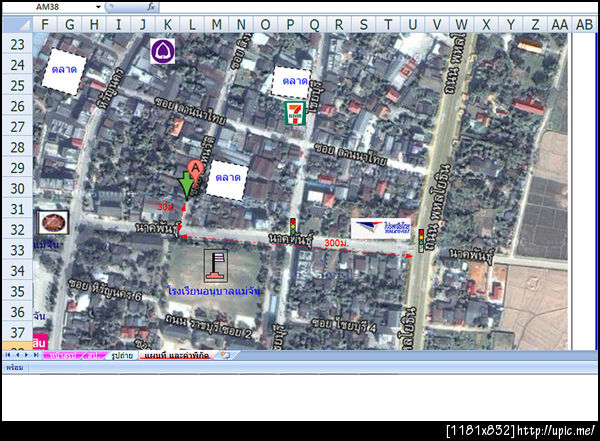Click the ซอย ไชยบุรี 4 street label
The width and height of the screenshot is (600, 441).
click(344, 324)
